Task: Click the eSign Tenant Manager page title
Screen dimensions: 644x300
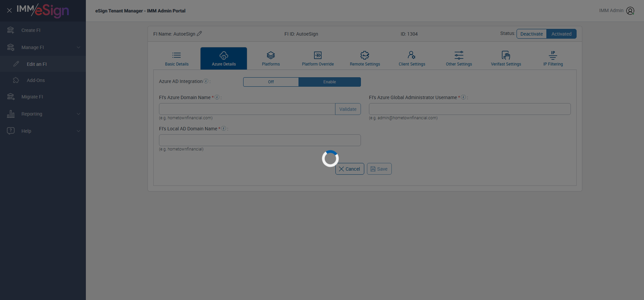Action: click(140, 11)
